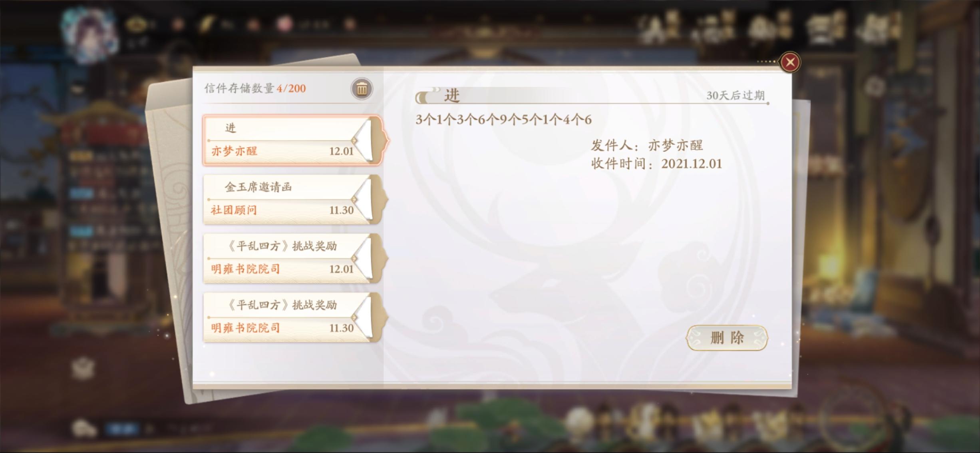Click the 信件存储数量 4/200 counter
This screenshot has width=980, height=453.
point(255,88)
